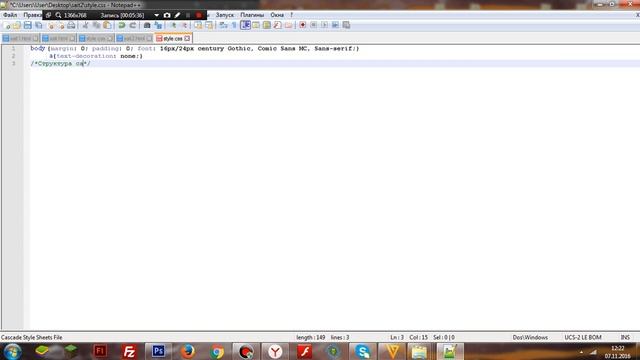640x360 pixels.
Task: Click the Print toolbar icon
Action: 71,26
